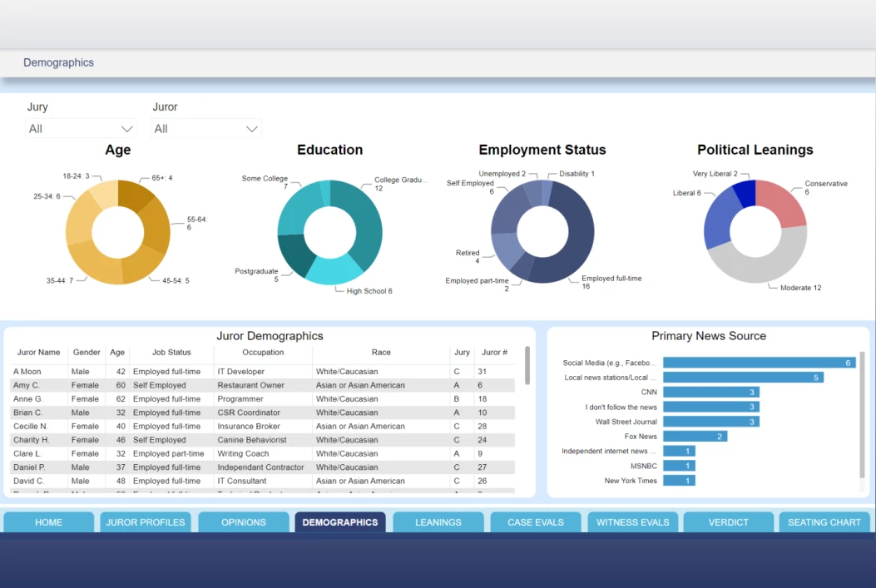The height and width of the screenshot is (588, 876).
Task: Sort table by Juror Name column header
Action: [x=38, y=353]
